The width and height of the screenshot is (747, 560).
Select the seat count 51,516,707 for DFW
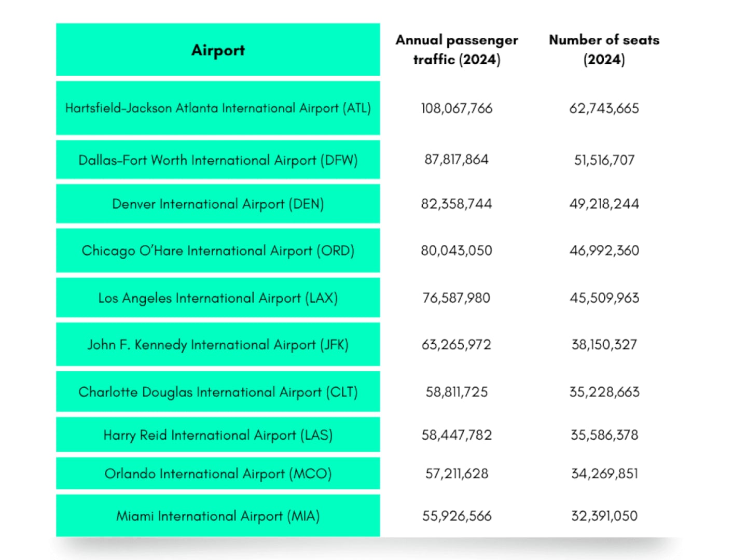[604, 160]
